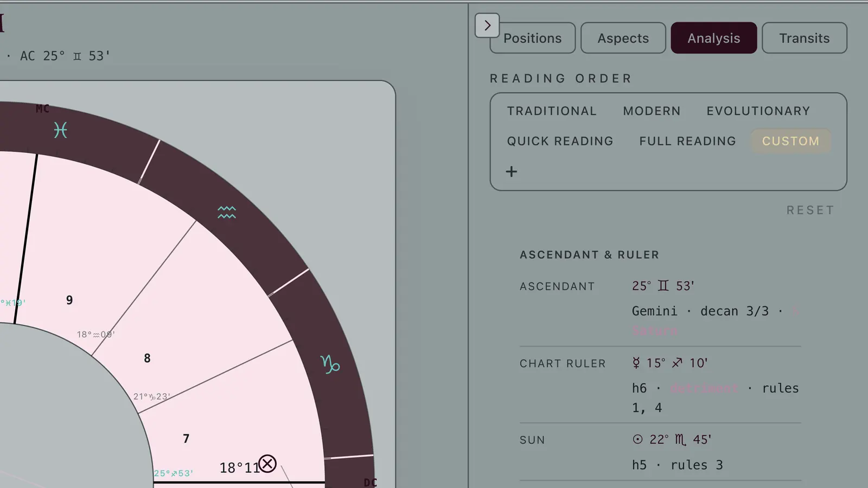Switch to the Positions tab
The image size is (868, 488).
[533, 38]
